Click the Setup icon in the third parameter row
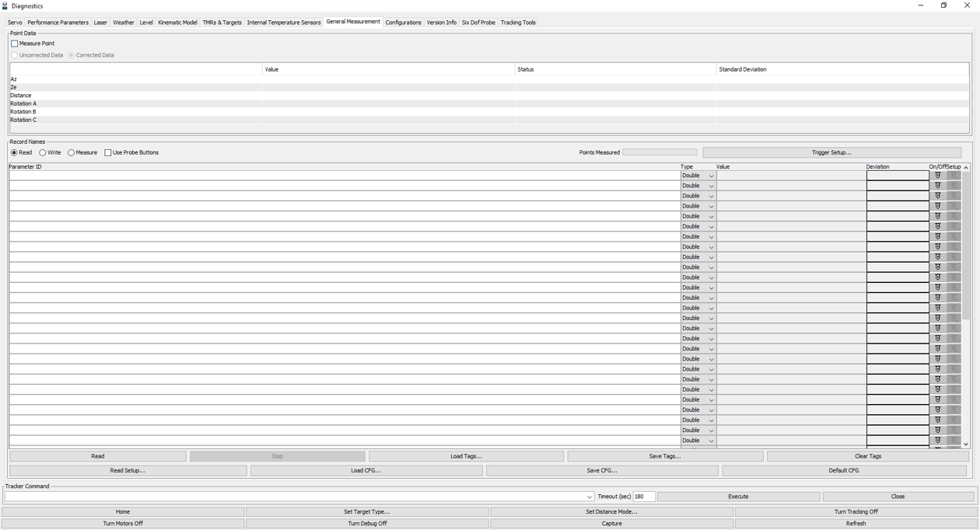Screen dimensions: 980x530 pyautogui.click(x=954, y=196)
